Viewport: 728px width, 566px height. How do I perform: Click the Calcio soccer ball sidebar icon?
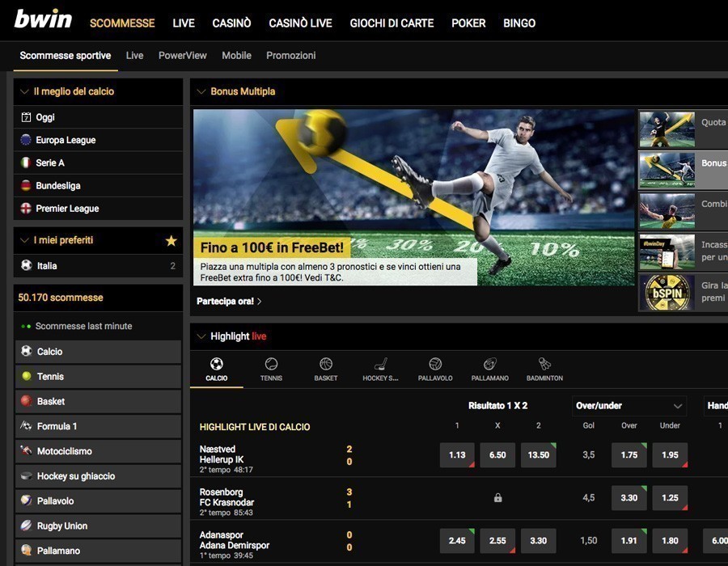[27, 351]
